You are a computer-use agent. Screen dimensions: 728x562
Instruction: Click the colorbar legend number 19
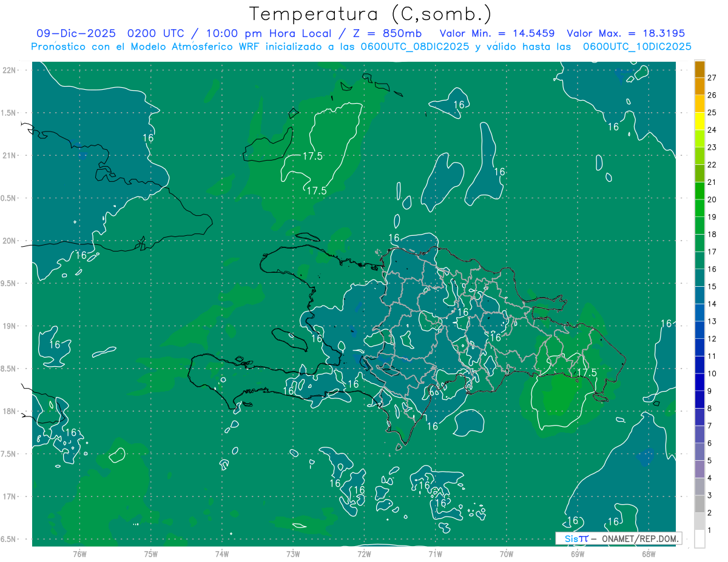point(712,217)
